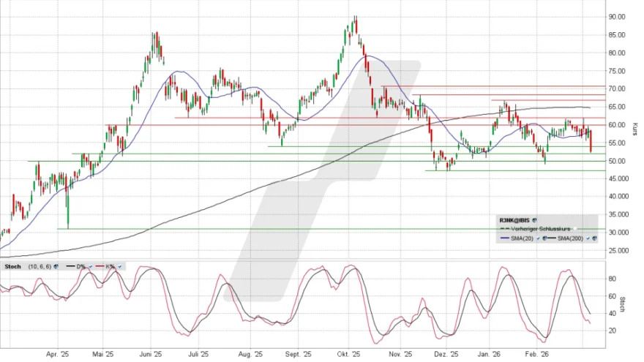Click the Stoch indicator label
The width and height of the screenshot is (644, 362).
point(12,265)
